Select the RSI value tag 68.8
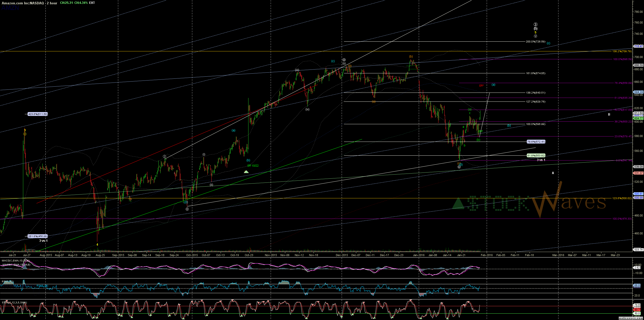The height and width of the screenshot is (320, 644). (x=637, y=285)
